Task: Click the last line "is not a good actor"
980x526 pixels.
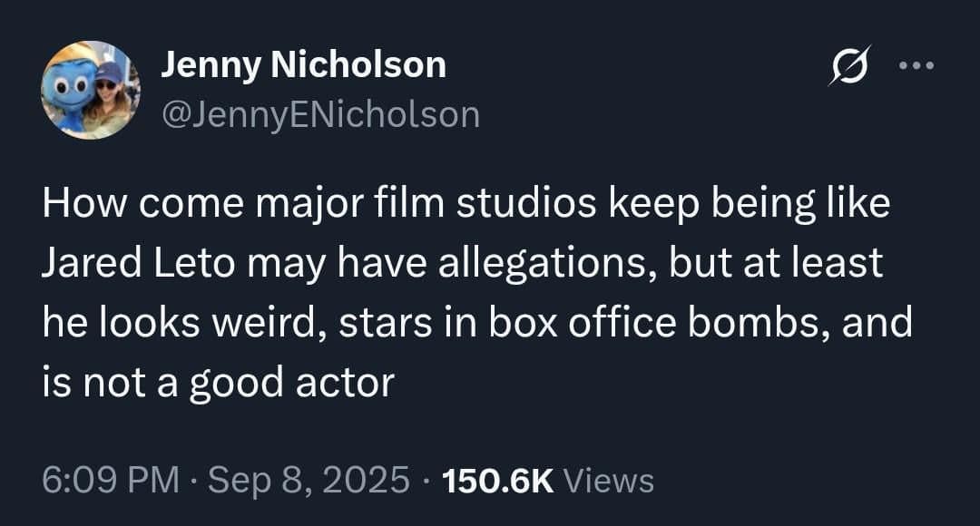Action: point(218,383)
